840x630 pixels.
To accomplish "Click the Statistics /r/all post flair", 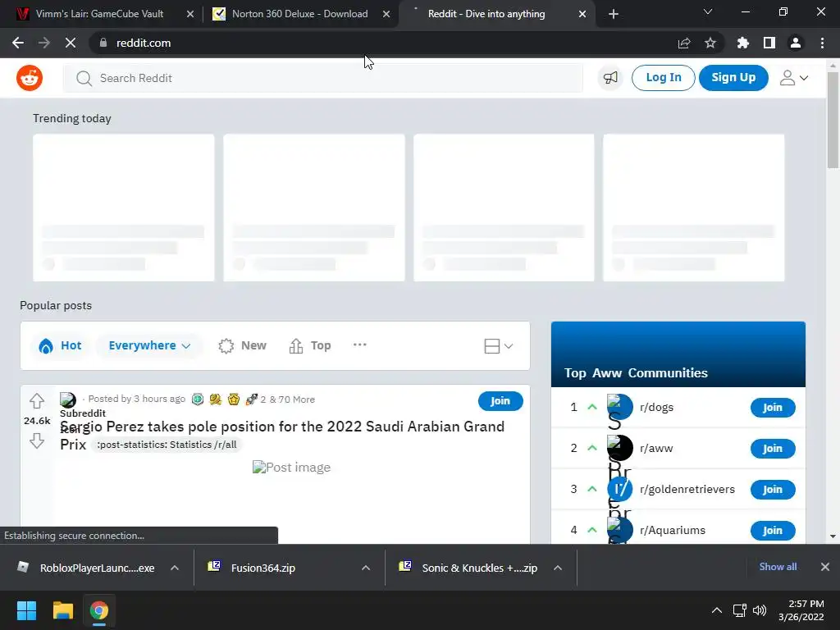I will [167, 445].
